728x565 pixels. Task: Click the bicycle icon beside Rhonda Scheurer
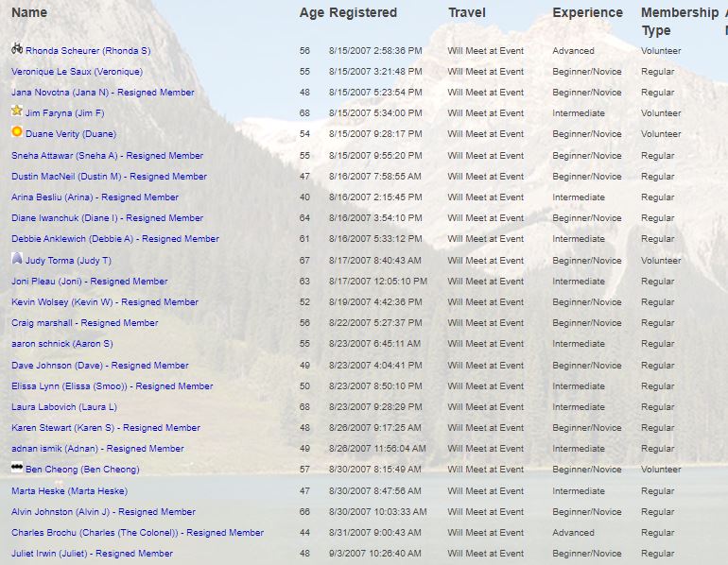17,49
